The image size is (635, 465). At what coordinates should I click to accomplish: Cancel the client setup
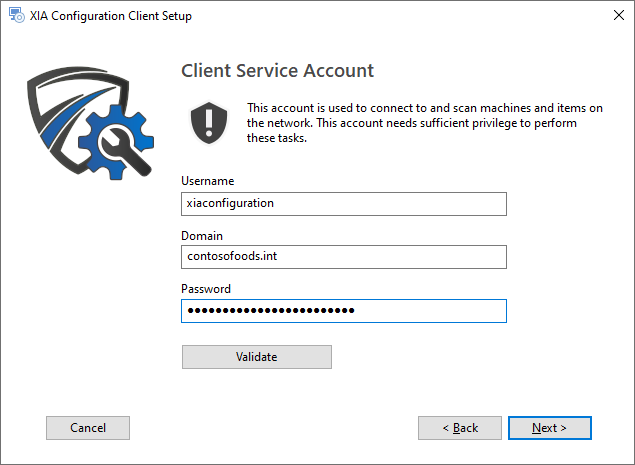pos(88,428)
